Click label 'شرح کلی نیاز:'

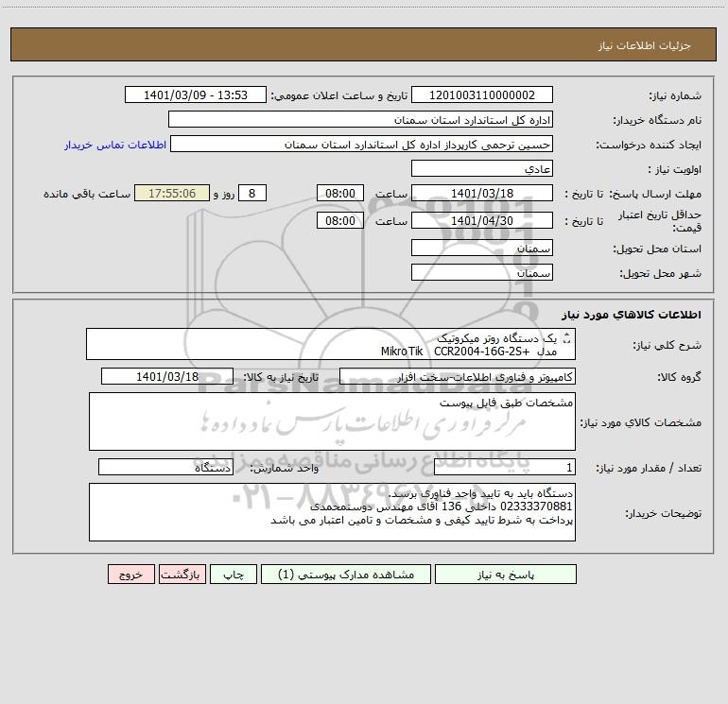(667, 345)
